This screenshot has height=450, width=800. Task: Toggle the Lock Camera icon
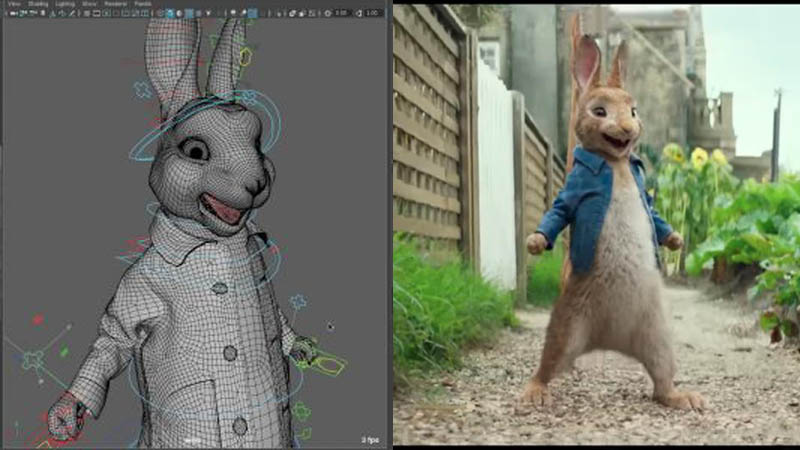coord(22,13)
